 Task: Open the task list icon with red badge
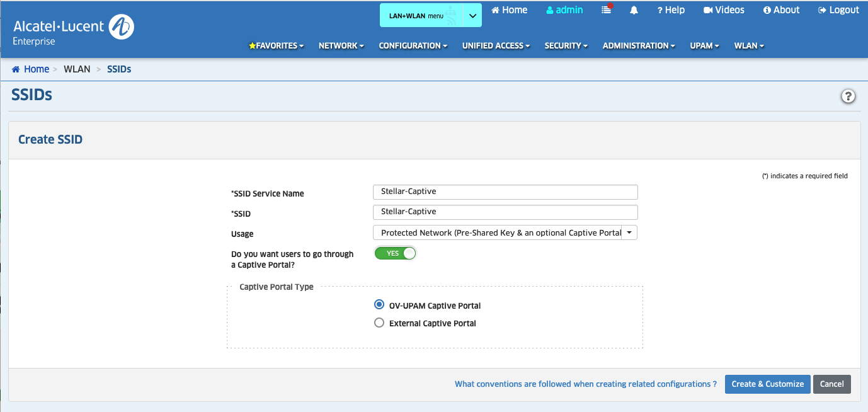[x=606, y=10]
